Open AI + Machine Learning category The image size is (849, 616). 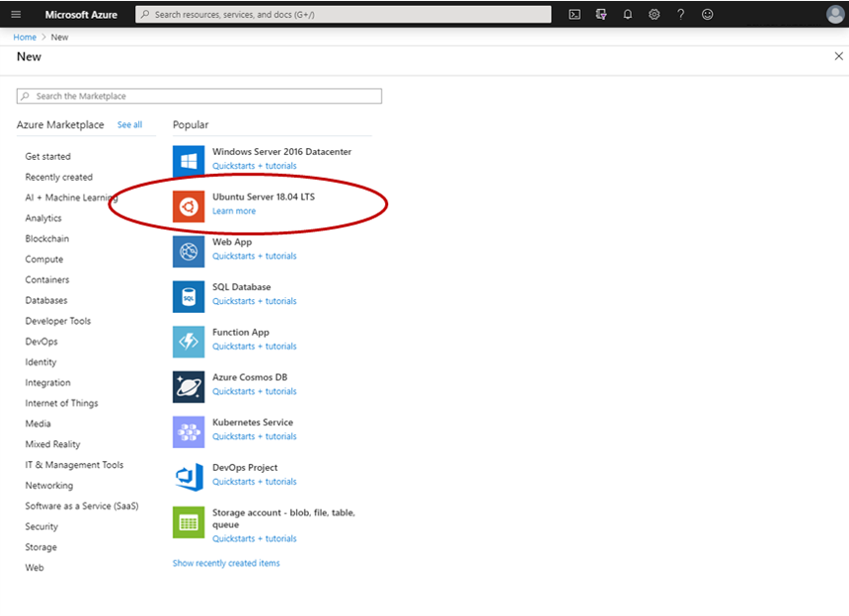[71, 197]
